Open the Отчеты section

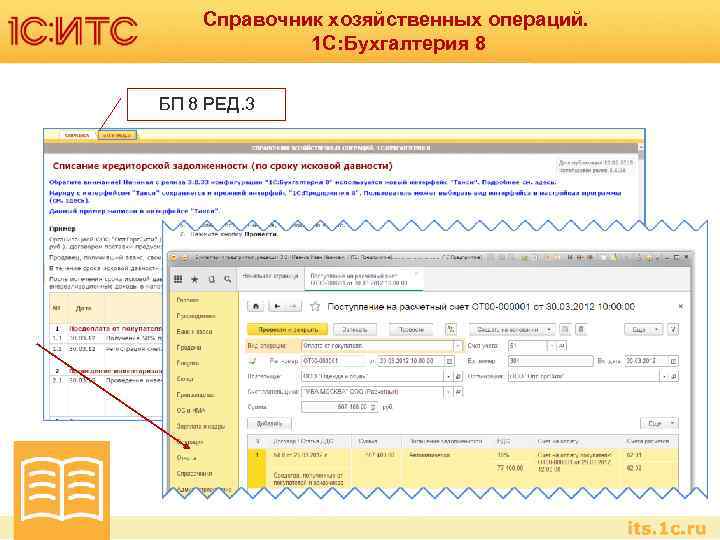click(186, 458)
